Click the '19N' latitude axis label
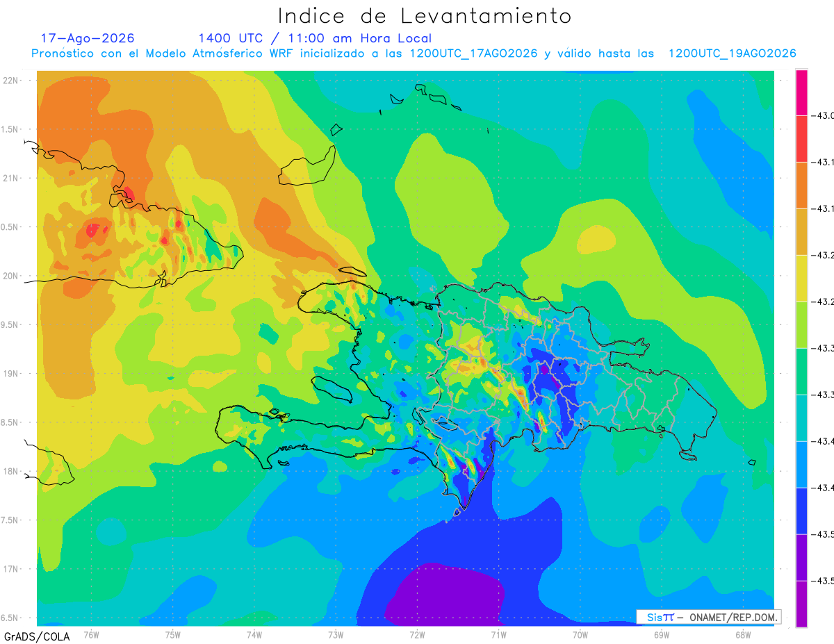 tap(11, 373)
